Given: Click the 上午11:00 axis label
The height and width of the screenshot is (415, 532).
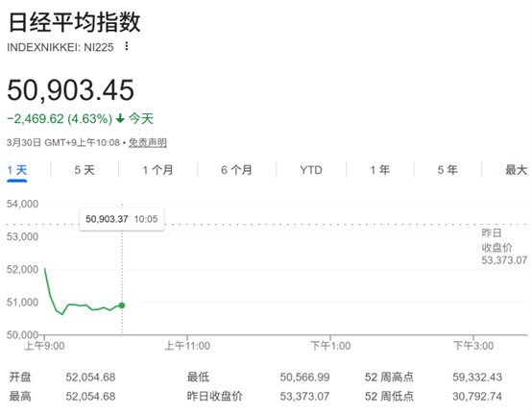Looking at the screenshot, I should 187,346.
